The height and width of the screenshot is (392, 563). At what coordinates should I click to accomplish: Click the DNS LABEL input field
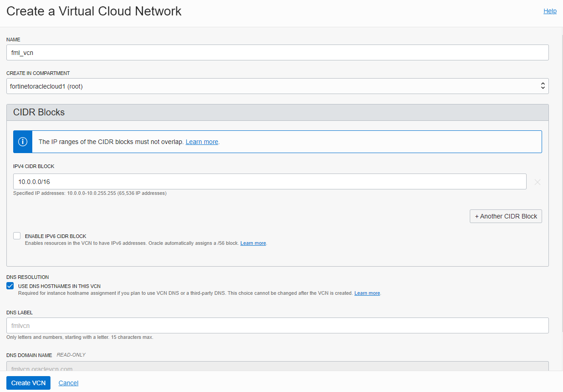click(x=277, y=325)
